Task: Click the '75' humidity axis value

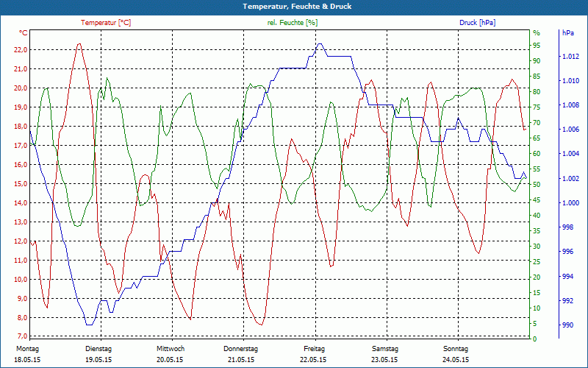Action: (537, 107)
